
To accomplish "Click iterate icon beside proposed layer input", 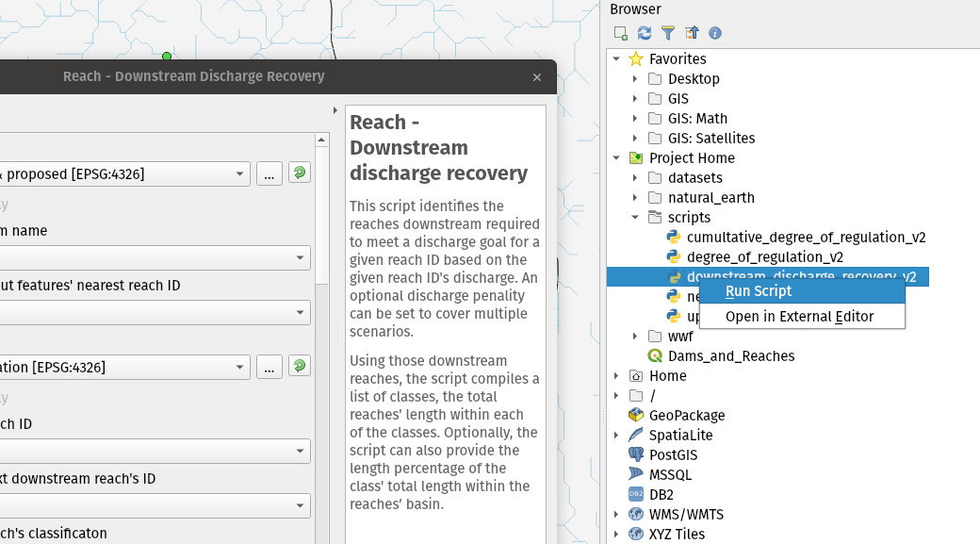I will point(300,173).
